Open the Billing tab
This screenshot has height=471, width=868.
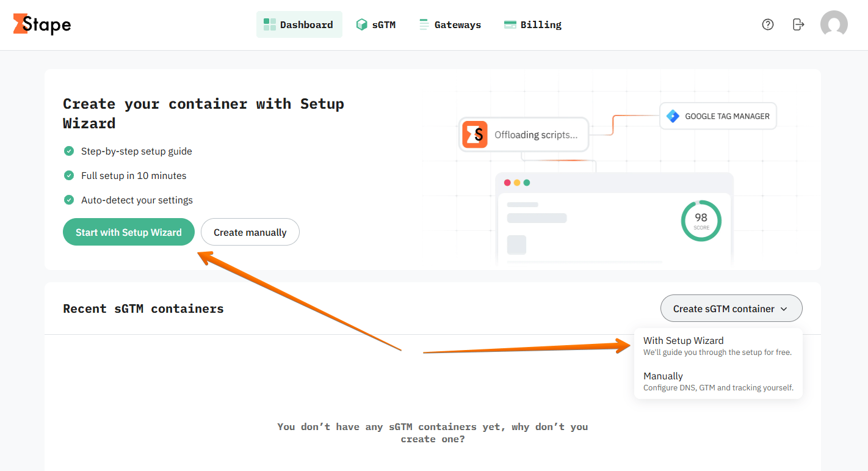coord(533,24)
